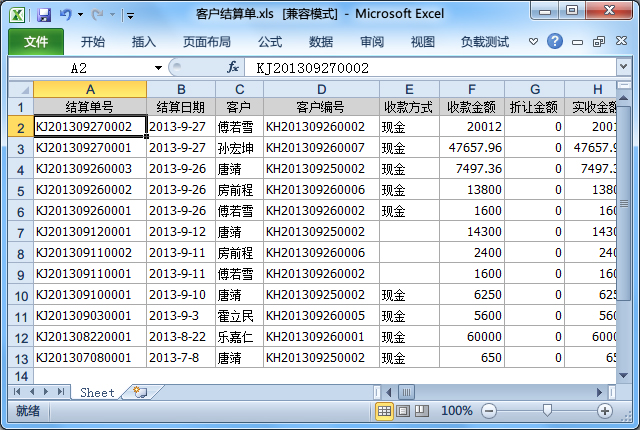Screen dimensions: 640x430
Task: Switch to Normal view mode
Action: (x=385, y=411)
